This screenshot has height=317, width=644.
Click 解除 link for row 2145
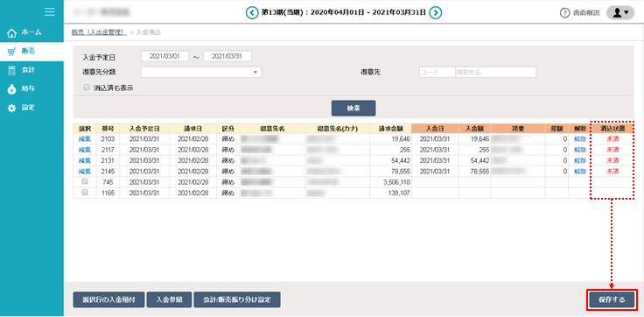click(579, 171)
